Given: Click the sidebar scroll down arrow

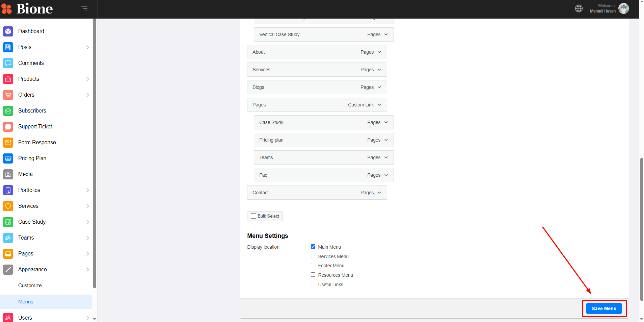Looking at the screenshot, I should pyautogui.click(x=95, y=319).
